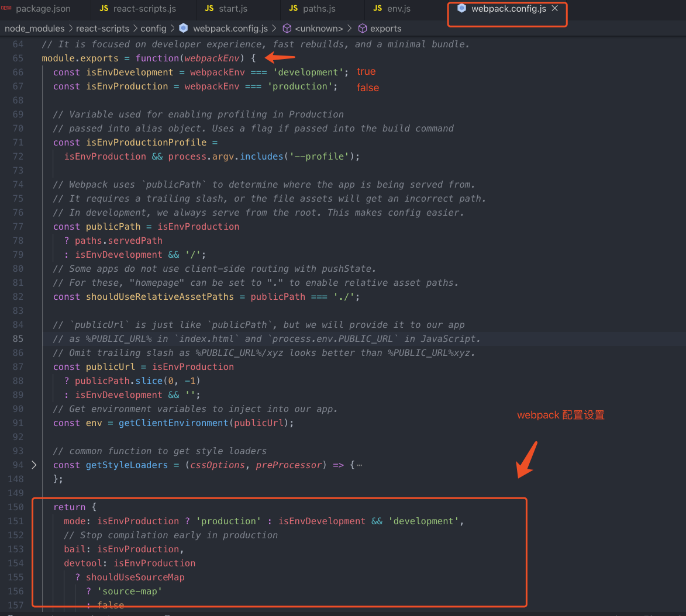This screenshot has width=686, height=616.
Task: Click the symbol icon beside <unknown> breadcrumb
Action: pyautogui.click(x=287, y=28)
